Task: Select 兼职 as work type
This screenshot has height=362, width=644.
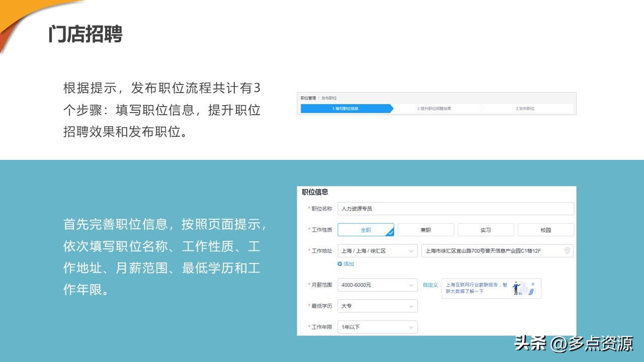Action: click(426, 230)
